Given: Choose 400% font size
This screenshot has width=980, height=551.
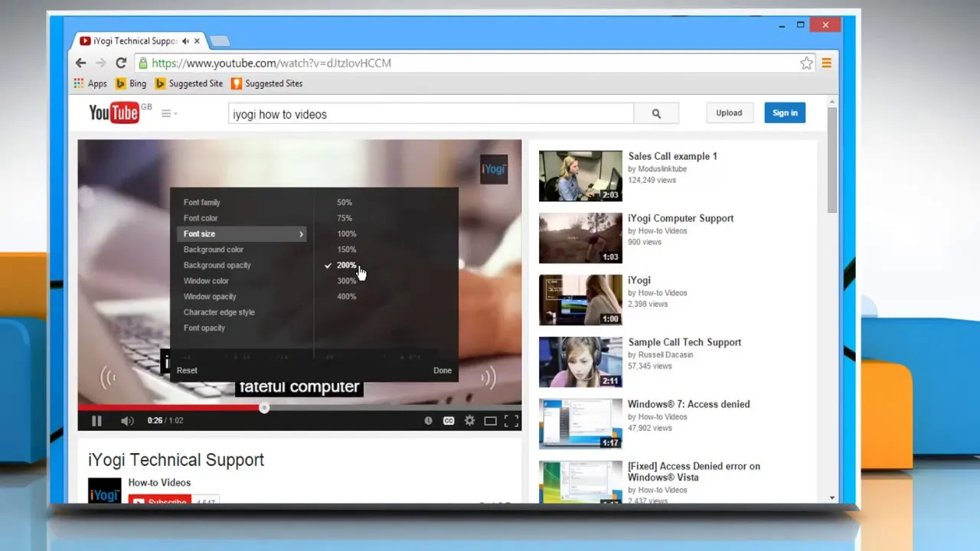Looking at the screenshot, I should pyautogui.click(x=346, y=297).
